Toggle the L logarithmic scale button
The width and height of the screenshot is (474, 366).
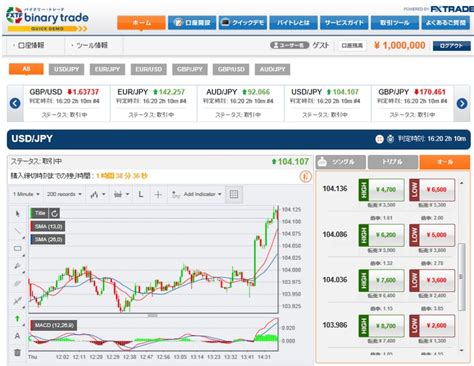coord(141,194)
